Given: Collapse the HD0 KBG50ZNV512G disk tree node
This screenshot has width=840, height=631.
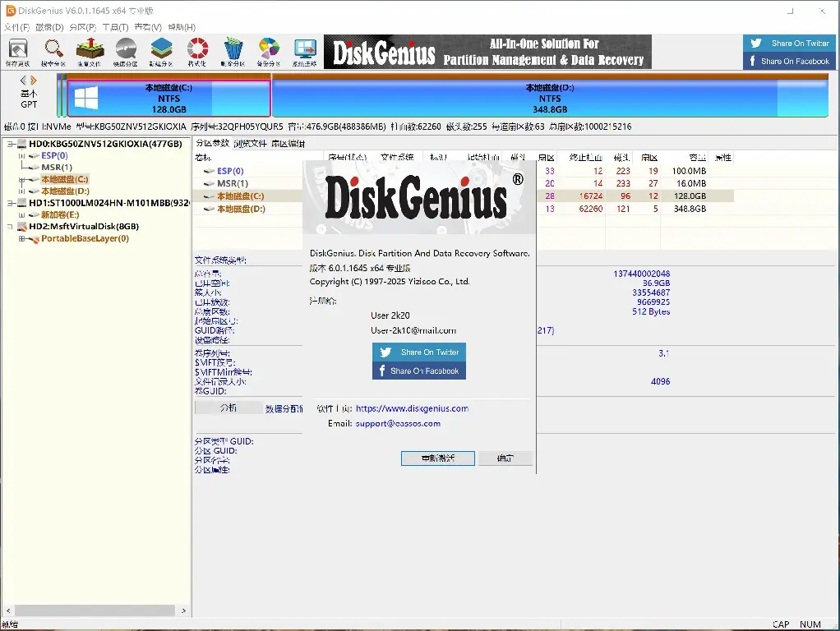Looking at the screenshot, I should [10, 144].
